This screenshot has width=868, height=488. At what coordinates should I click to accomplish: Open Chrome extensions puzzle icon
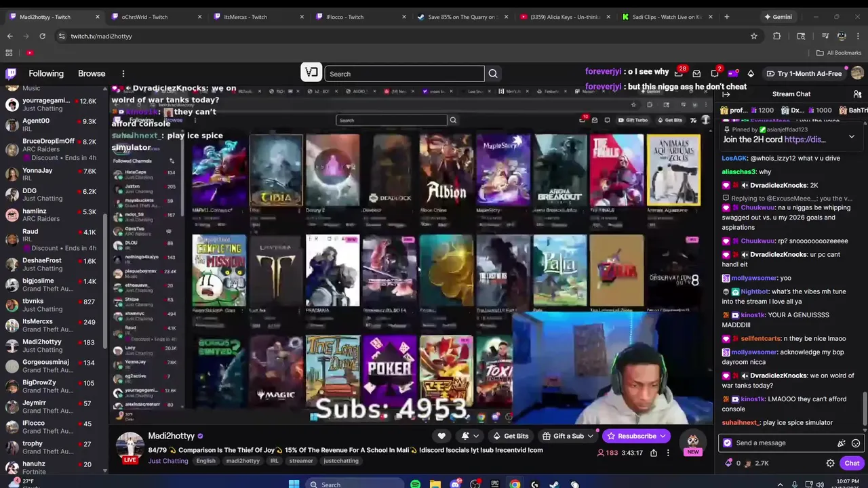[777, 36]
